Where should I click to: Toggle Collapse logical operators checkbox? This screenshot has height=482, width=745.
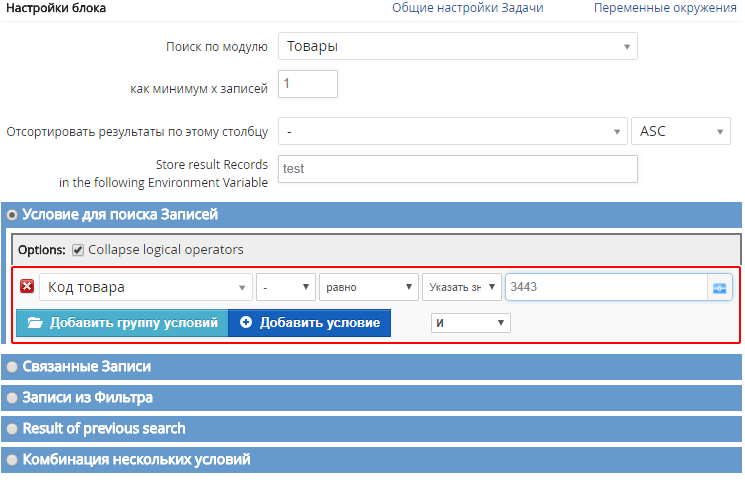78,250
